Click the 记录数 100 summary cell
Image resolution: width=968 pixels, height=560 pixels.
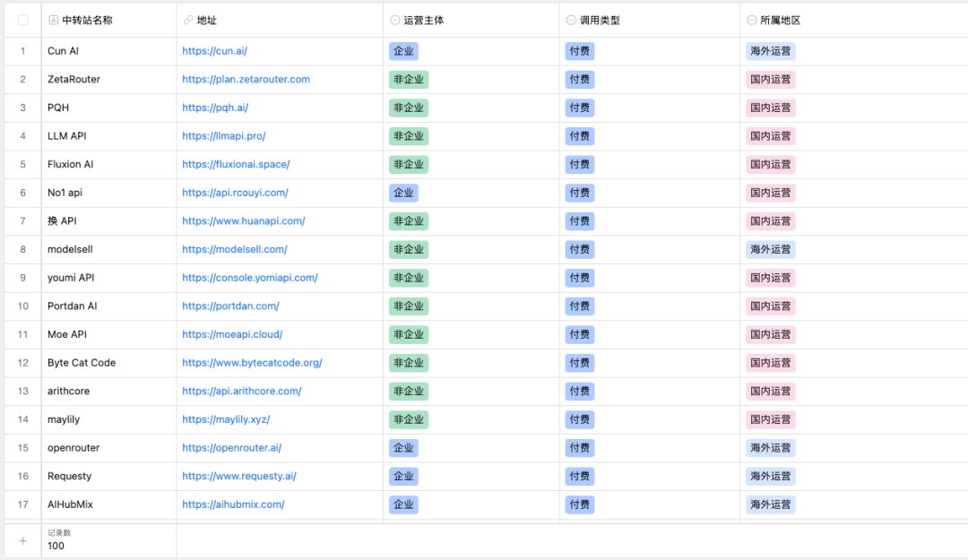(x=108, y=540)
